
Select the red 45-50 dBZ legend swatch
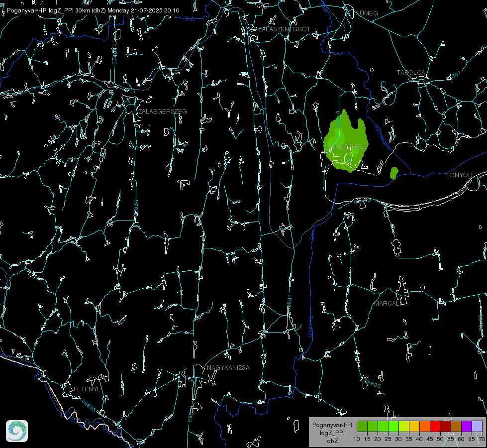tap(435, 426)
